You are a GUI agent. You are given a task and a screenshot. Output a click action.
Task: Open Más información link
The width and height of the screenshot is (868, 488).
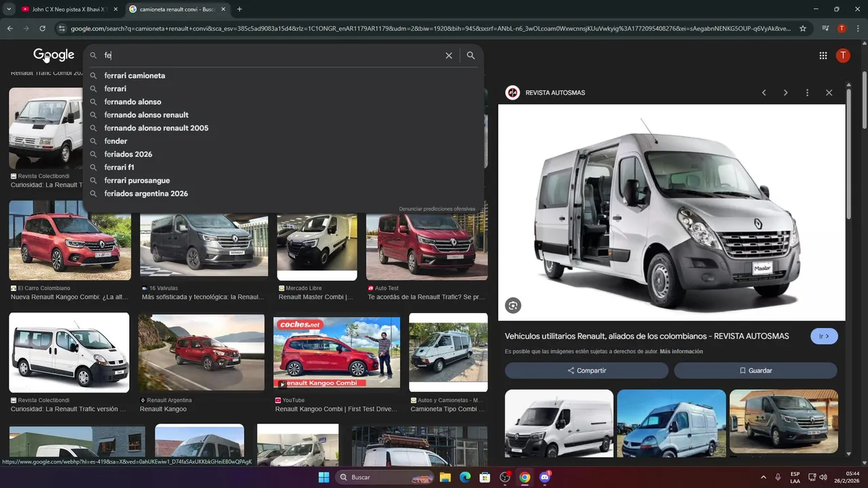pyautogui.click(x=681, y=352)
